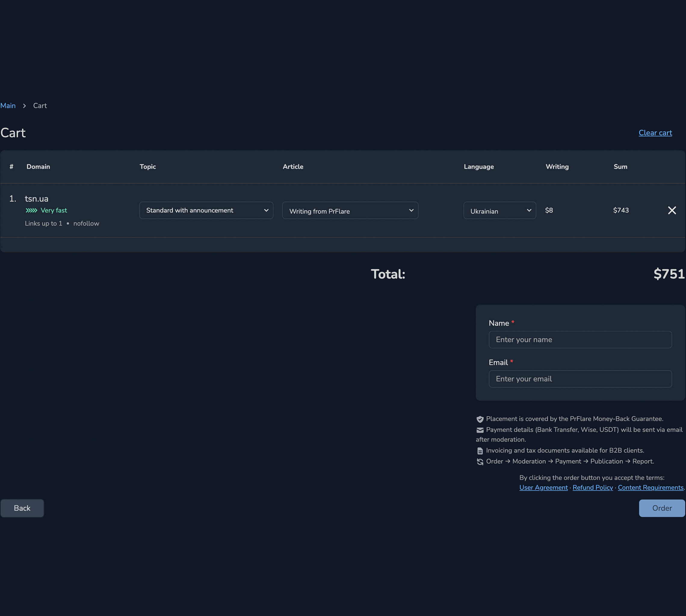Remove tsn.ua item with X icon

point(672,210)
